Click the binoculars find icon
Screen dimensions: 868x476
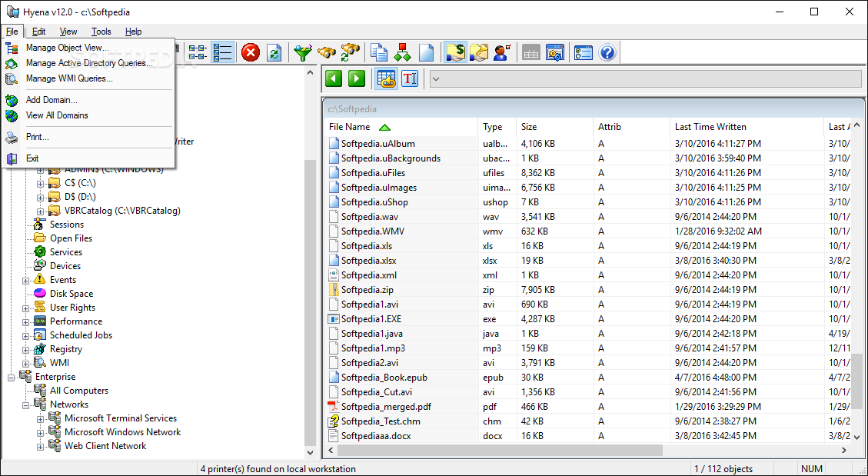click(327, 52)
